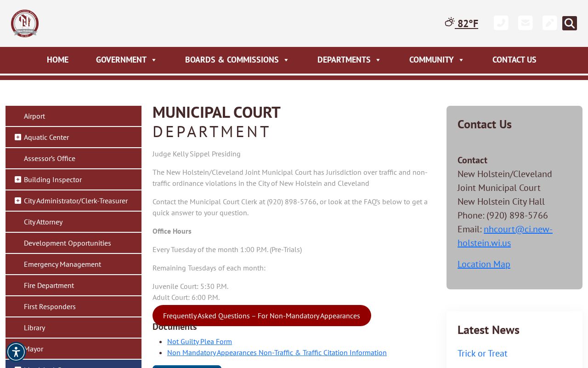
Task: Open the Government menu
Action: point(126,60)
